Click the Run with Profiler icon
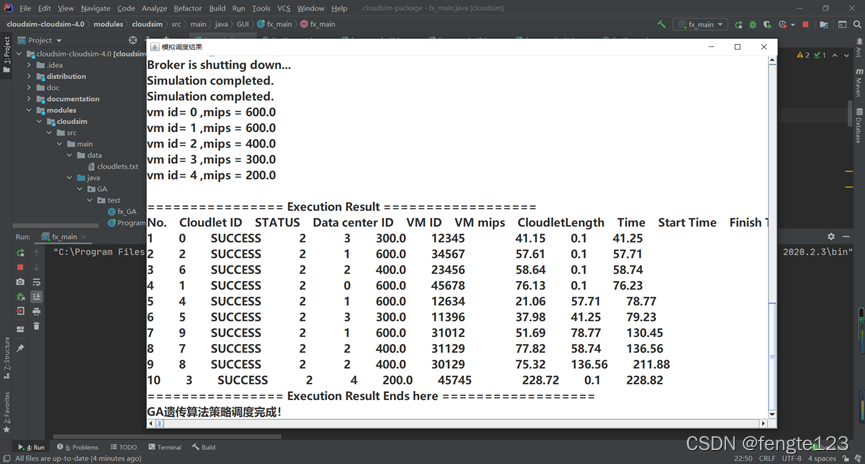This screenshot has height=464, width=865. click(782, 24)
